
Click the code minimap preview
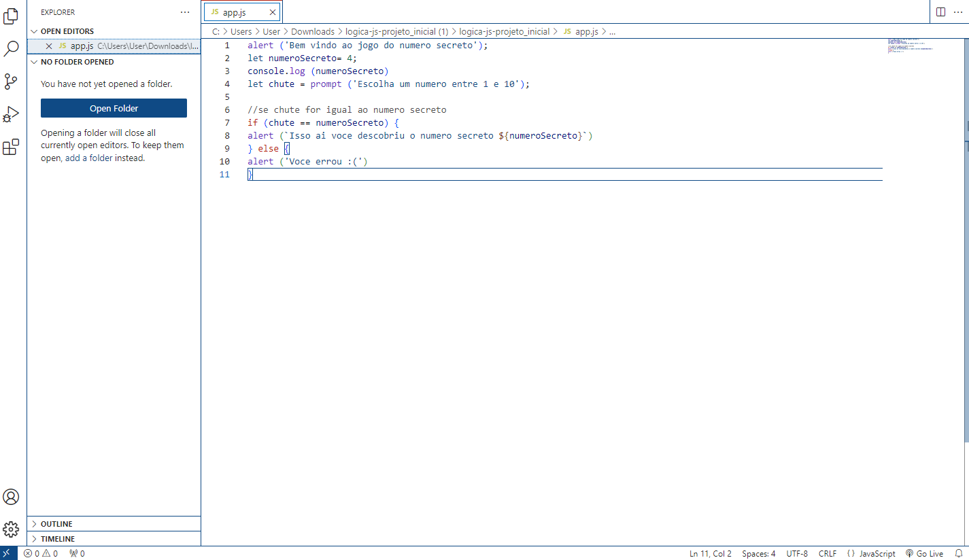click(x=912, y=46)
